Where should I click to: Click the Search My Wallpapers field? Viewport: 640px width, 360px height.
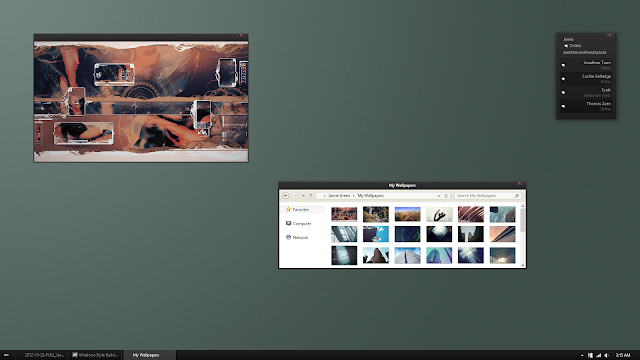[488, 196]
